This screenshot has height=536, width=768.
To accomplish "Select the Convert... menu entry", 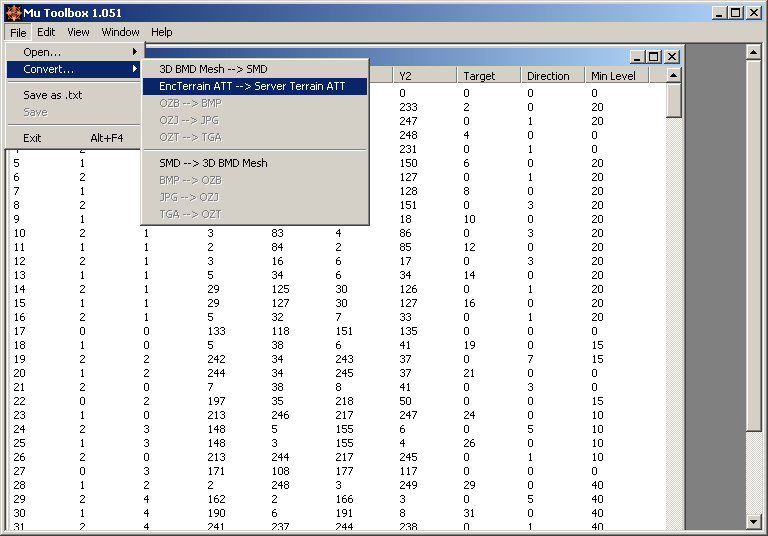I will point(74,69).
